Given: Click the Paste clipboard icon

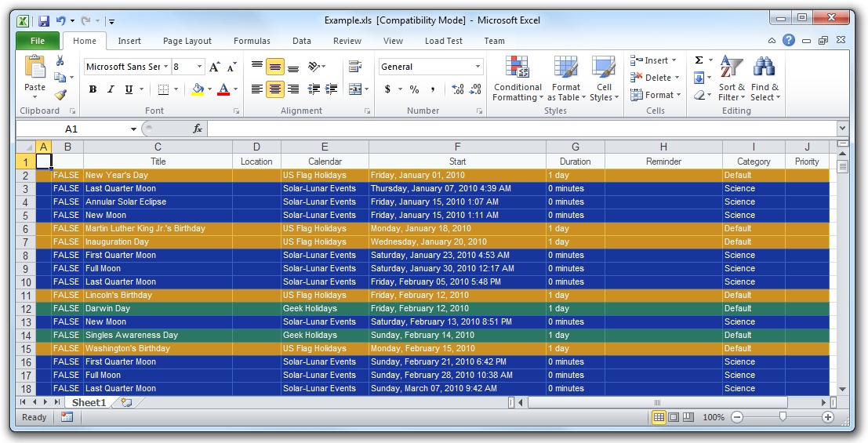Looking at the screenshot, I should 35,67.
